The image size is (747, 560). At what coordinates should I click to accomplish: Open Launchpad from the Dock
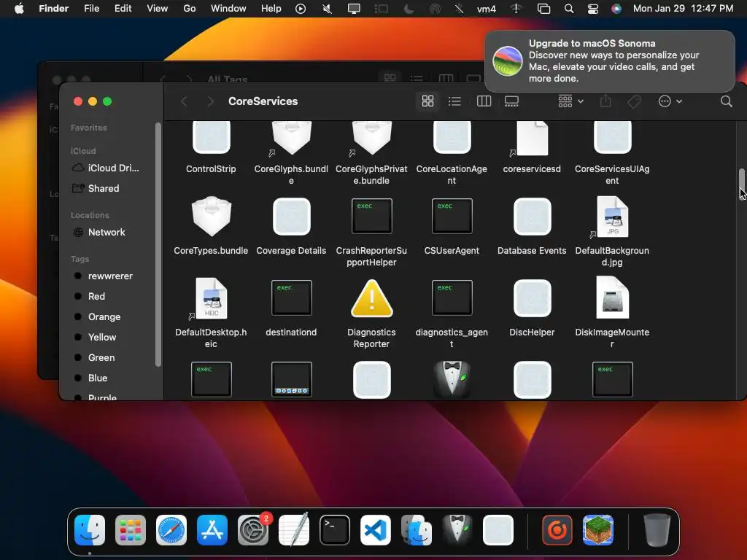click(x=130, y=530)
